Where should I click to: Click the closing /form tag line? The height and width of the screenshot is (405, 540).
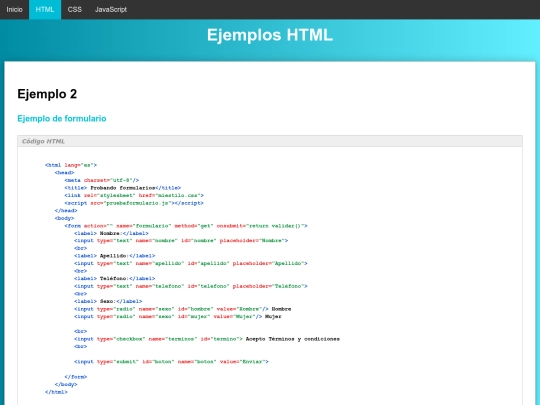point(75,377)
